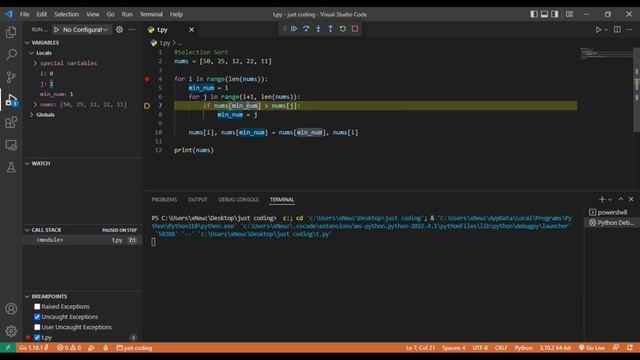
Task: Open the Remote Explorer view
Action: pos(11,145)
